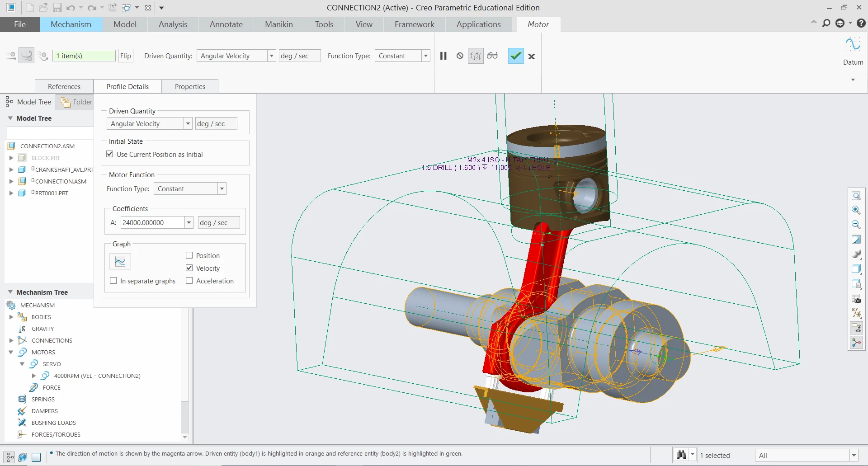The height and width of the screenshot is (466, 868).
Task: Open the File menu
Action: coord(20,24)
